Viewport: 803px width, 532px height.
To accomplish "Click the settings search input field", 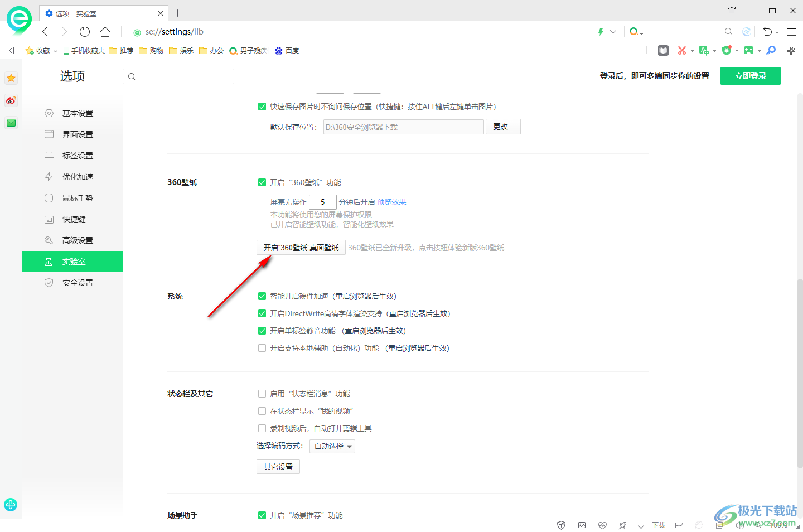I will coord(178,76).
